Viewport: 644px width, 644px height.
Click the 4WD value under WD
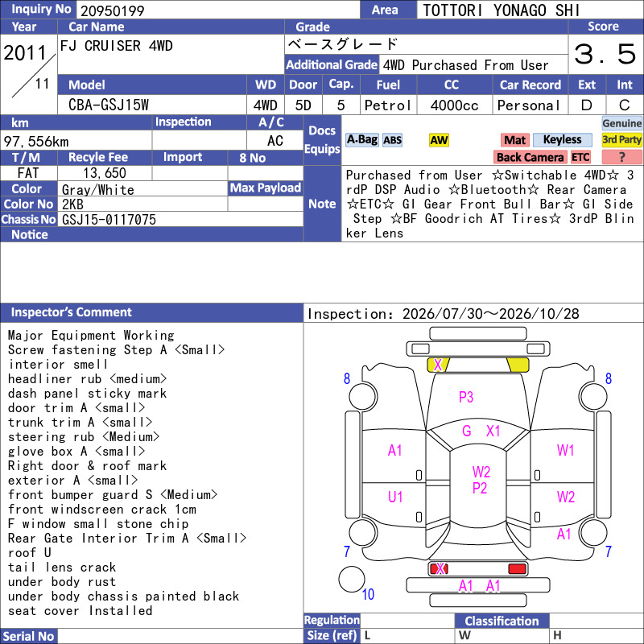(266, 105)
